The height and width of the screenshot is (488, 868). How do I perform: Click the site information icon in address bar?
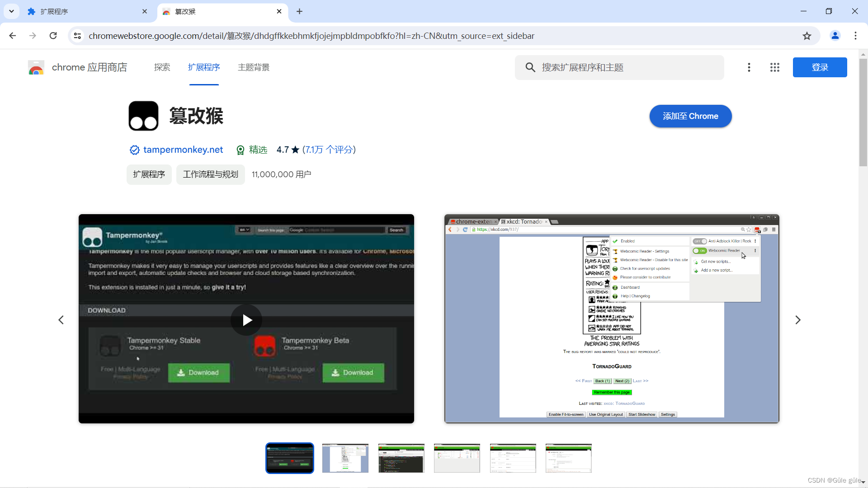(78, 36)
